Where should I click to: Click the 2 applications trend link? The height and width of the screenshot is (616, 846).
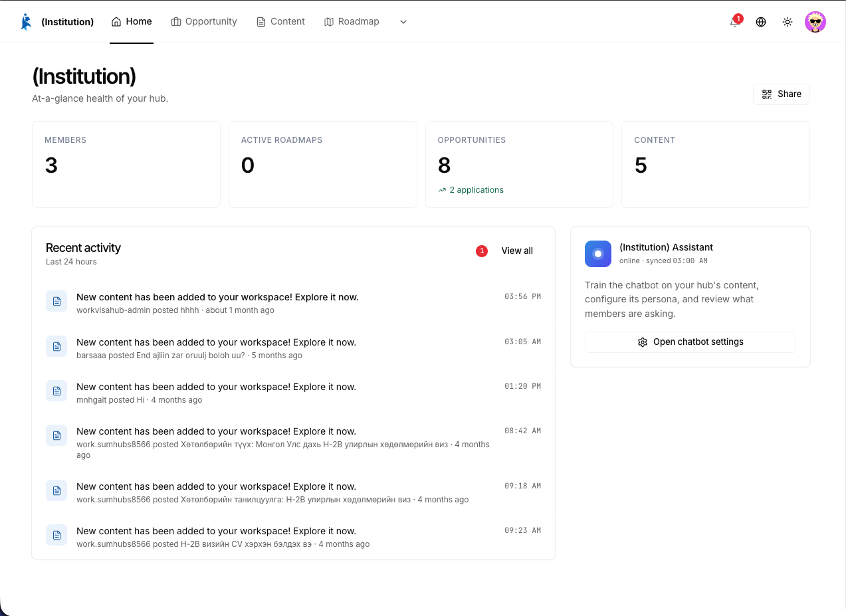(x=471, y=190)
